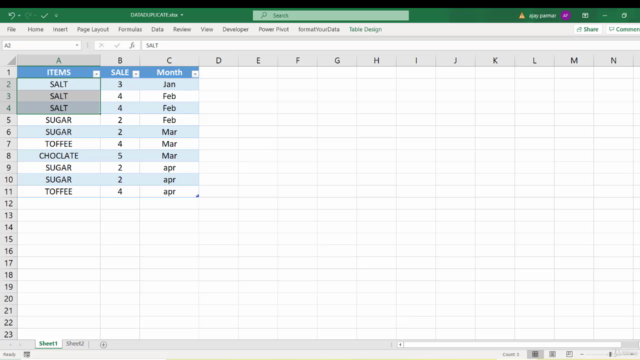Click the Ribbon Display Options icon
Screen dimensions: 640x360
[x=585, y=16]
